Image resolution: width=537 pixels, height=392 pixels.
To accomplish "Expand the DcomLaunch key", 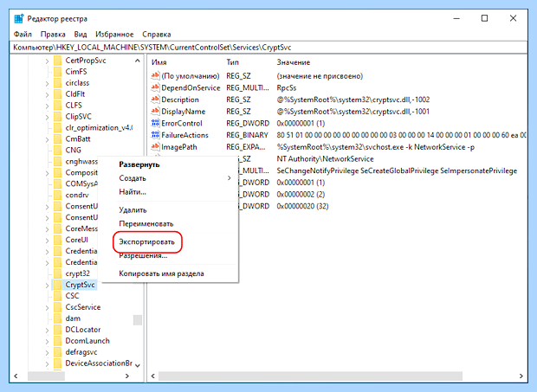I will (x=47, y=341).
